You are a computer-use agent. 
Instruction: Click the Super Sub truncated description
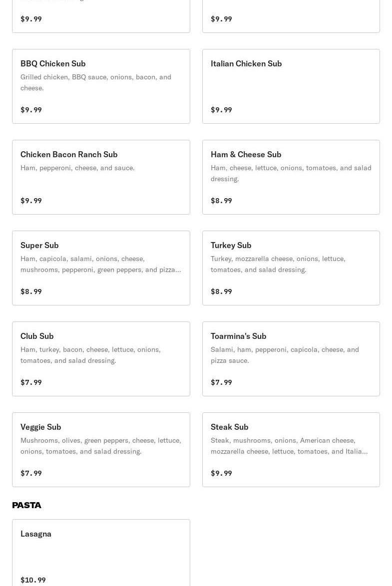coord(100,264)
